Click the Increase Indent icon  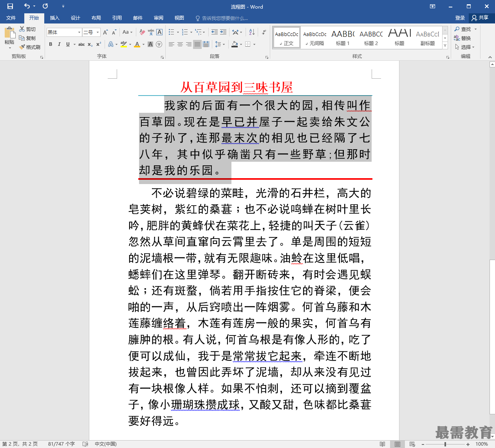point(223,32)
